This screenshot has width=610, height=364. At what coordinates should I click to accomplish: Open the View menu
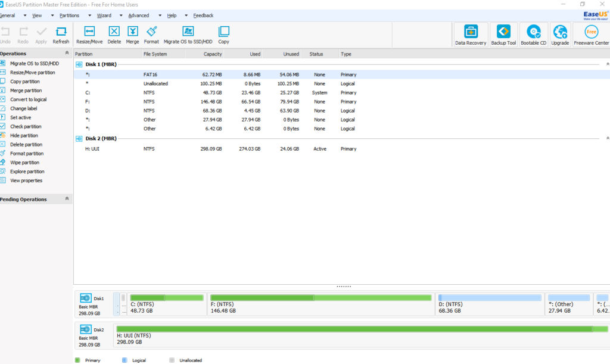[37, 15]
